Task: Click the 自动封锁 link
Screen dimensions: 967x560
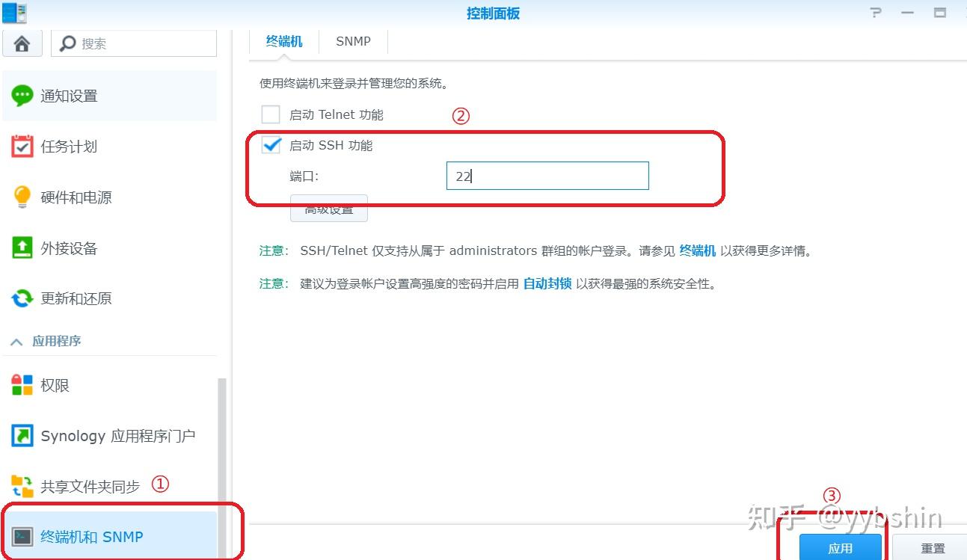Action: coord(547,283)
